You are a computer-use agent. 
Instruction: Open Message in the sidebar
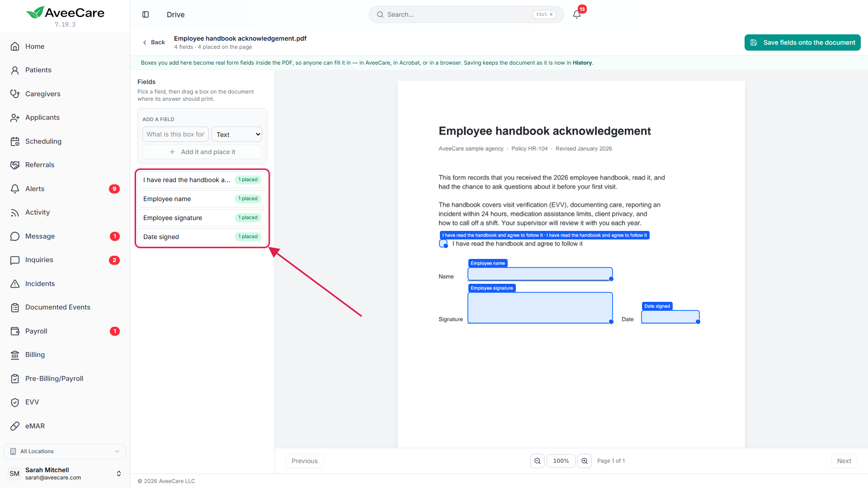coord(65,236)
